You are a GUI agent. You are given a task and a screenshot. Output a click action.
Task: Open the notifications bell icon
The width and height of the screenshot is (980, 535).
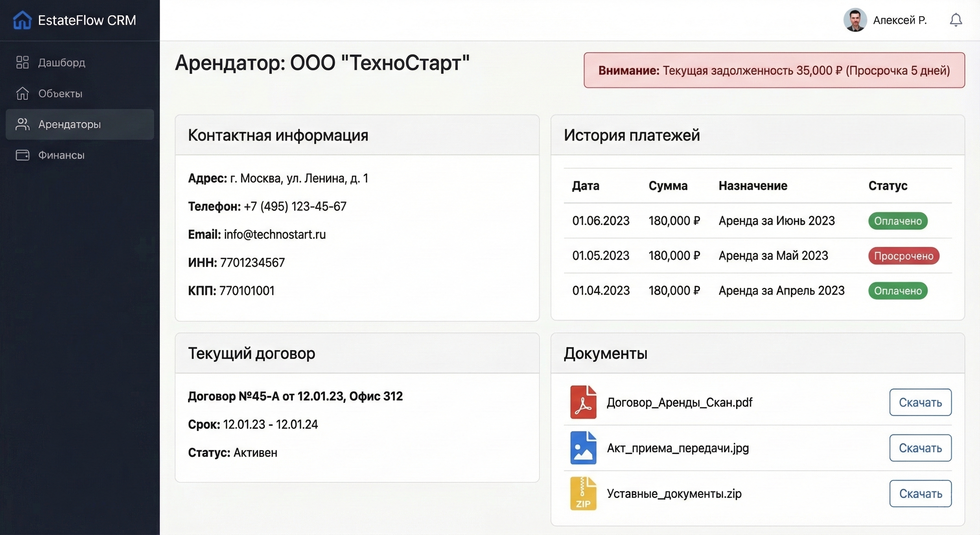tap(956, 20)
